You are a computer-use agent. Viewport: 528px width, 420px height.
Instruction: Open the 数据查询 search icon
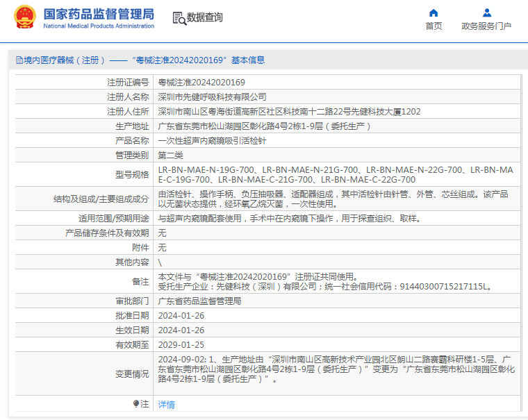click(x=179, y=18)
